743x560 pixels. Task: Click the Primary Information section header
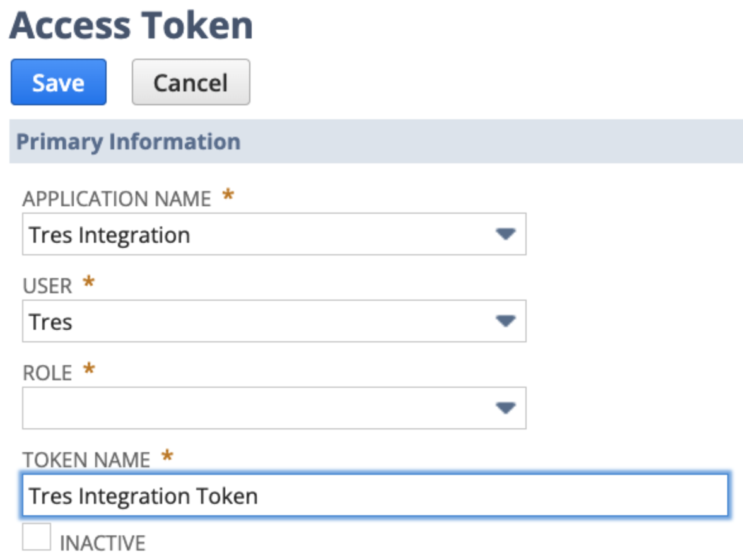(128, 141)
